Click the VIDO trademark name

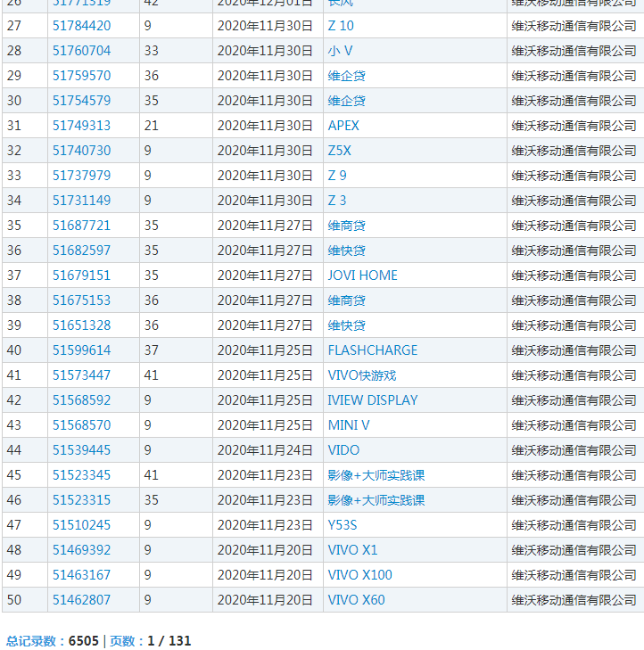click(343, 449)
